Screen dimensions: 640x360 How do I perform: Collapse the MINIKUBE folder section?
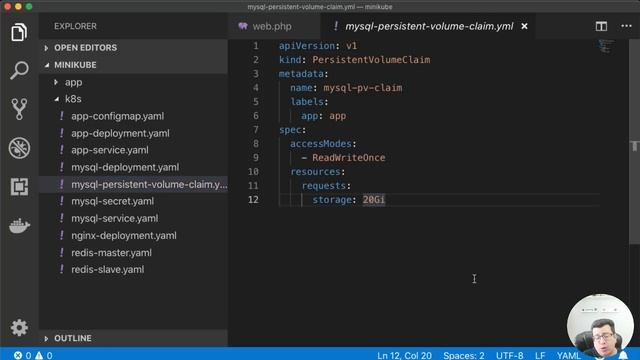[x=133, y=65]
